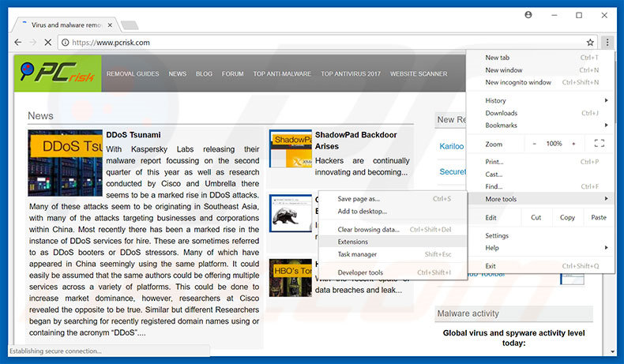Screen dimensions: 624x364
Task: Open the DDoS Tsunami article headline
Action: click(133, 135)
